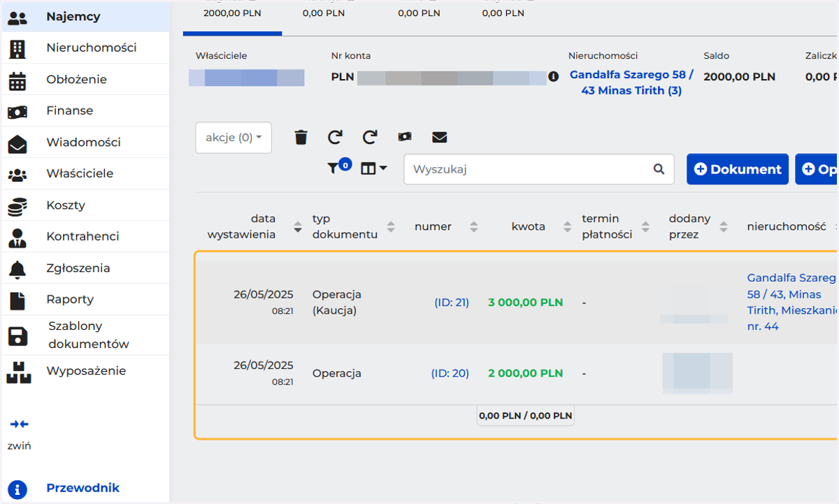Open the Wyposażenie menu item
The width and height of the screenshot is (839, 504).
click(85, 371)
